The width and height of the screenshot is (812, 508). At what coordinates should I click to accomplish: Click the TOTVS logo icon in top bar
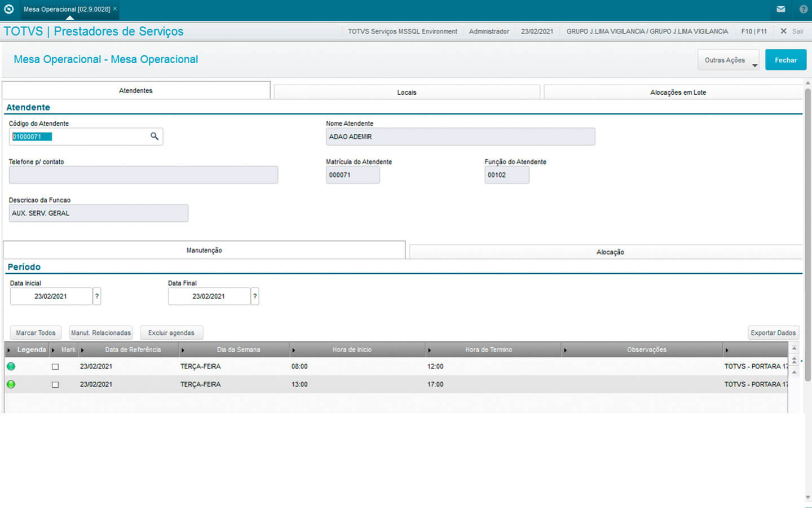coord(9,9)
